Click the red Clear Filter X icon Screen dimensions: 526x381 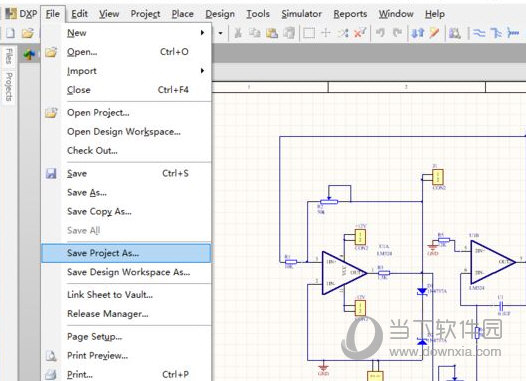[360, 33]
